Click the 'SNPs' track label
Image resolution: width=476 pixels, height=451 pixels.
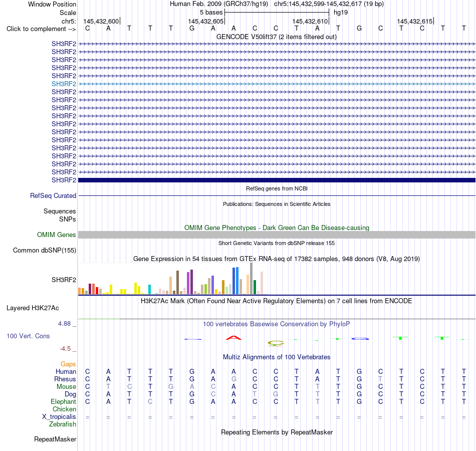point(68,219)
